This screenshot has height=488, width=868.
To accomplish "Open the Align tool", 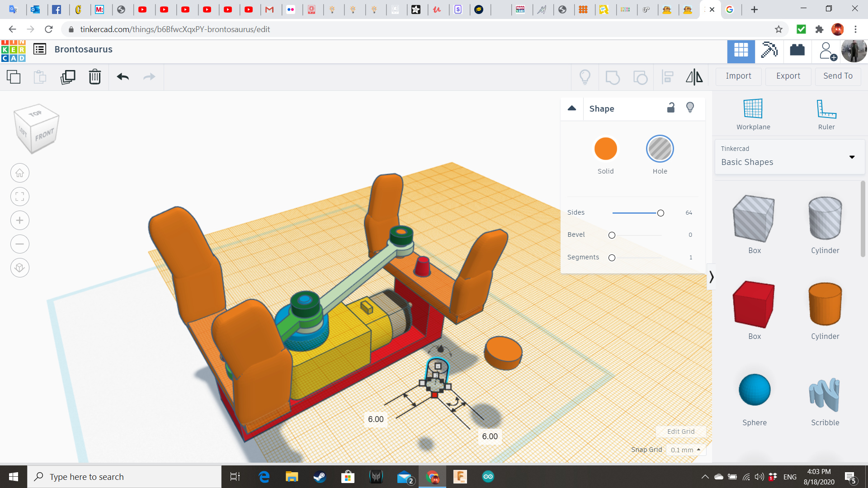I will (x=667, y=77).
